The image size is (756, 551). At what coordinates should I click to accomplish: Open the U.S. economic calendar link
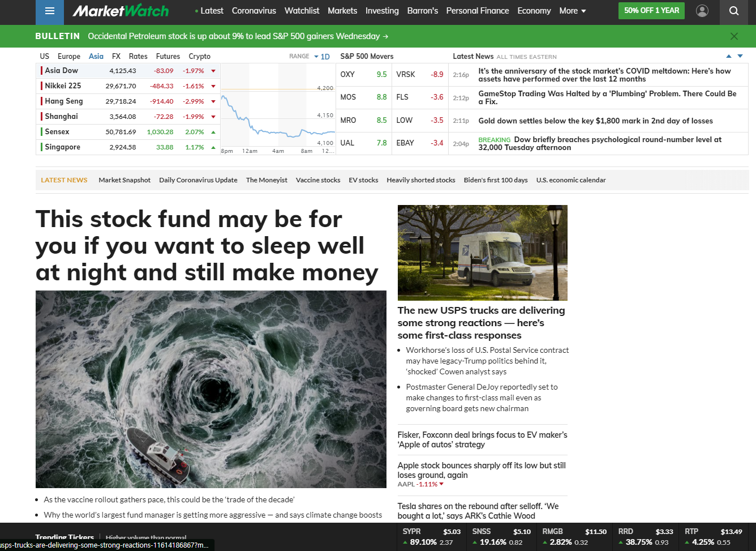coord(571,180)
